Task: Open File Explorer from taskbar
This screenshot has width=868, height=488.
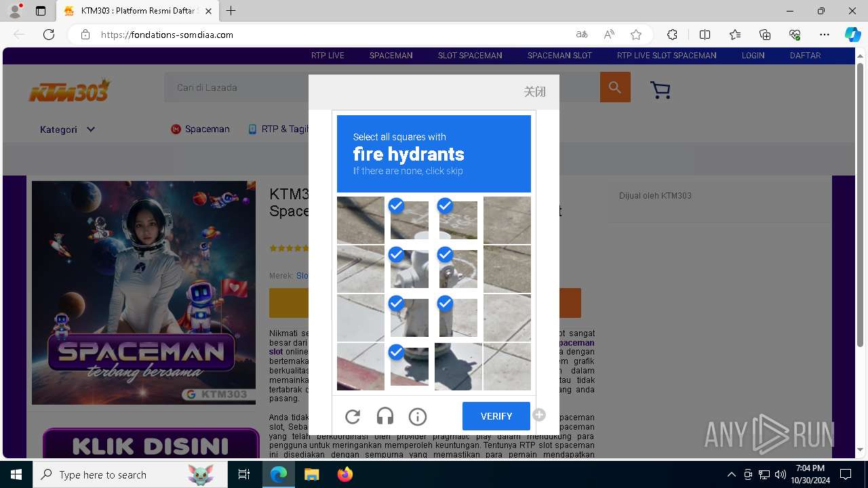Action: [311, 474]
